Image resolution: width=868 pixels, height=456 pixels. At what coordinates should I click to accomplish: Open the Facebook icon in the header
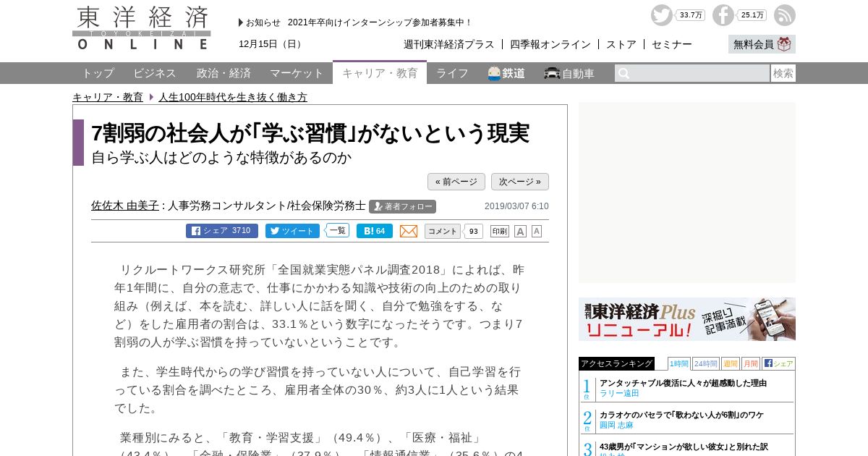point(723,15)
